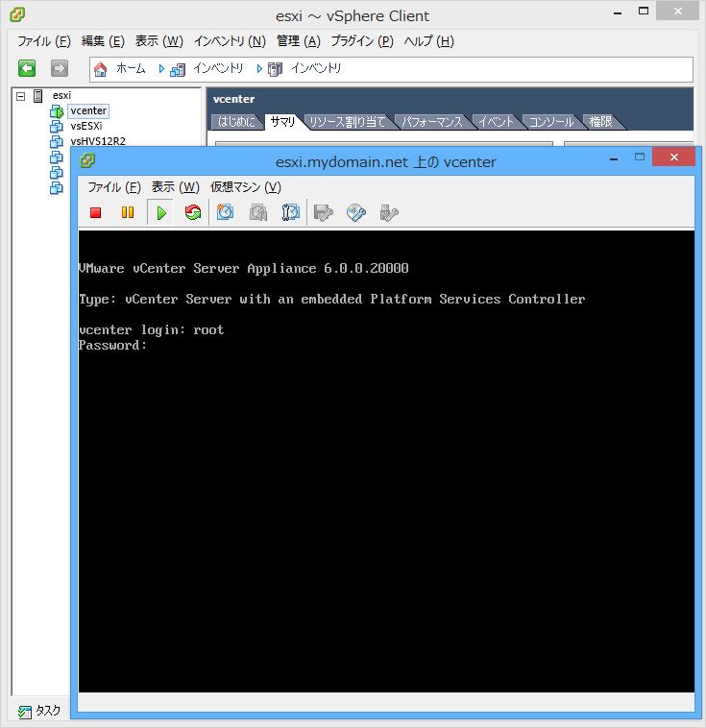Switch to the パフォーマンス tab
Viewport: 706px width, 728px height.
coord(432,122)
